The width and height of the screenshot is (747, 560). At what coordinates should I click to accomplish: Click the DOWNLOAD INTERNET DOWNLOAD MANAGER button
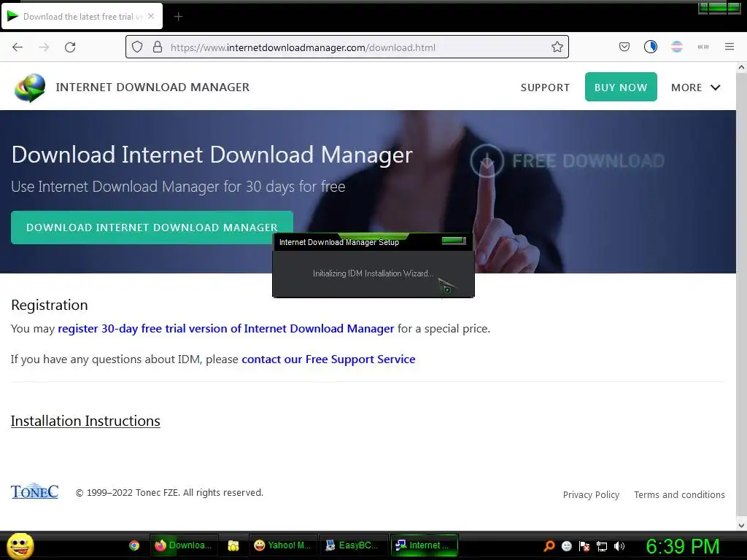(x=152, y=227)
